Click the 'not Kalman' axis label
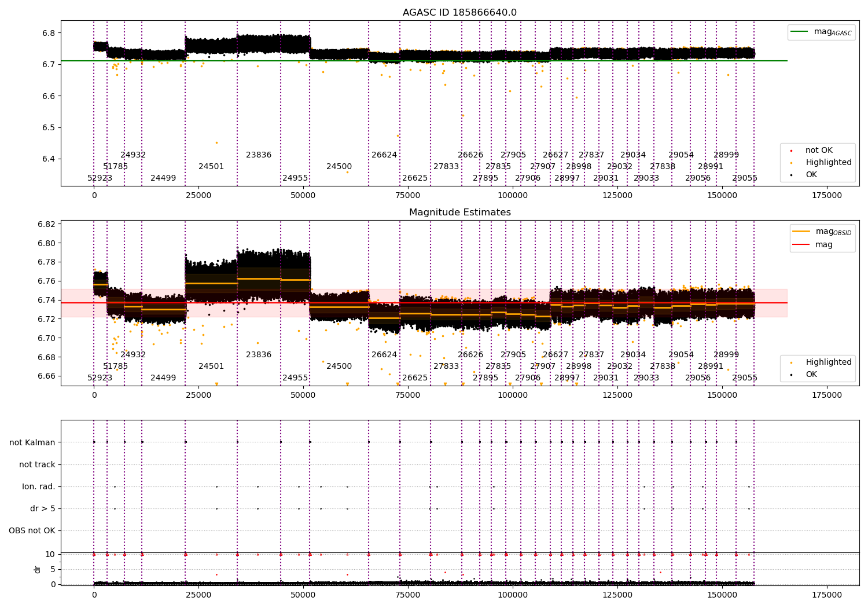This screenshot has height=608, width=868. (x=32, y=443)
